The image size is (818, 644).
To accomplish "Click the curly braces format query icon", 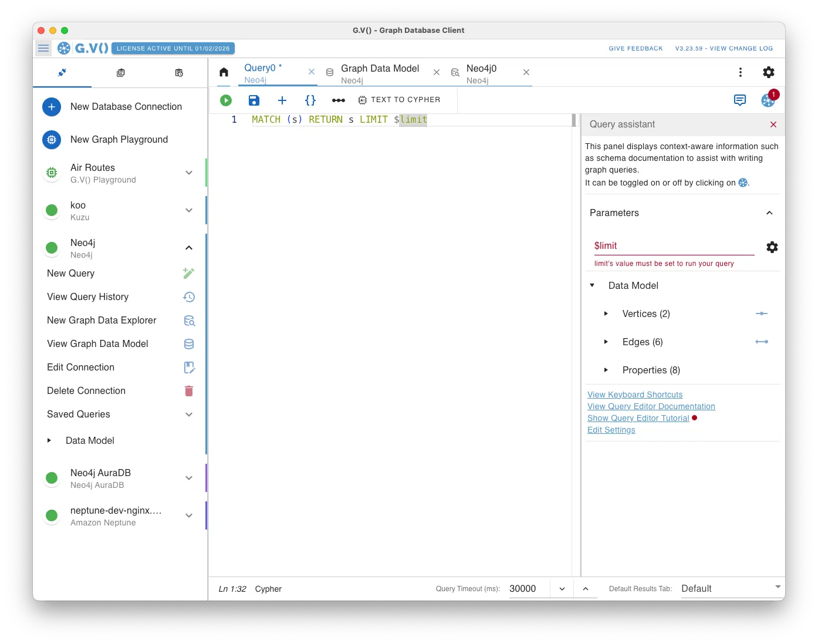I will pos(310,100).
